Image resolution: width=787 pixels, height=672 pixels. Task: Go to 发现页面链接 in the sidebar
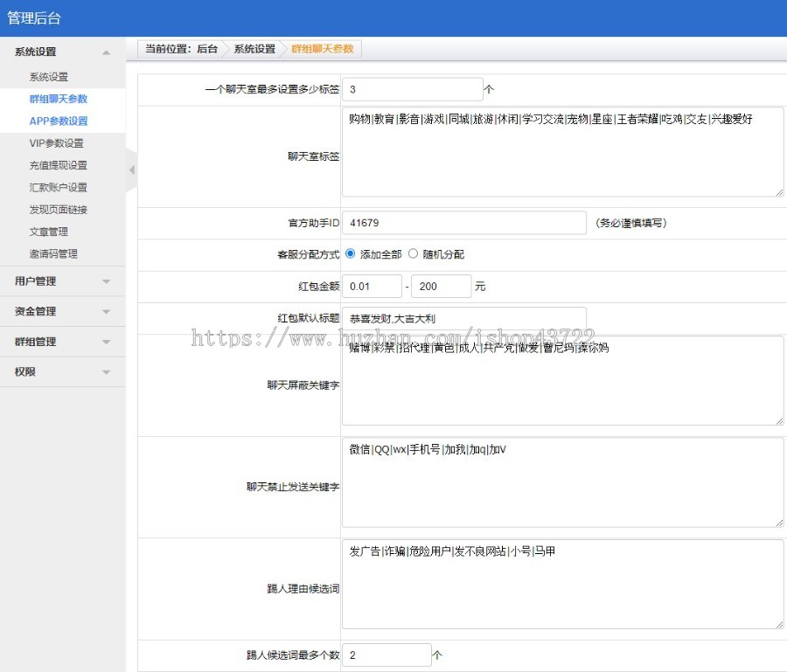(59, 209)
